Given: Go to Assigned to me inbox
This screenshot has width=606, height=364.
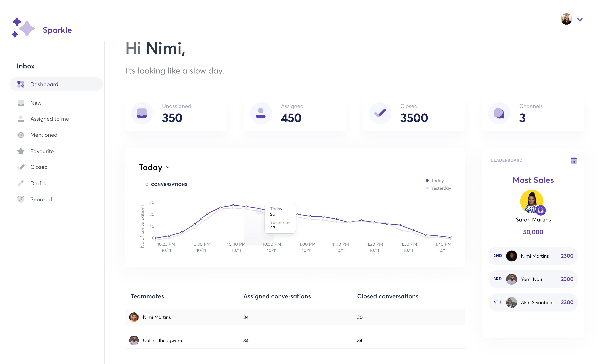Looking at the screenshot, I should pyautogui.click(x=50, y=119).
